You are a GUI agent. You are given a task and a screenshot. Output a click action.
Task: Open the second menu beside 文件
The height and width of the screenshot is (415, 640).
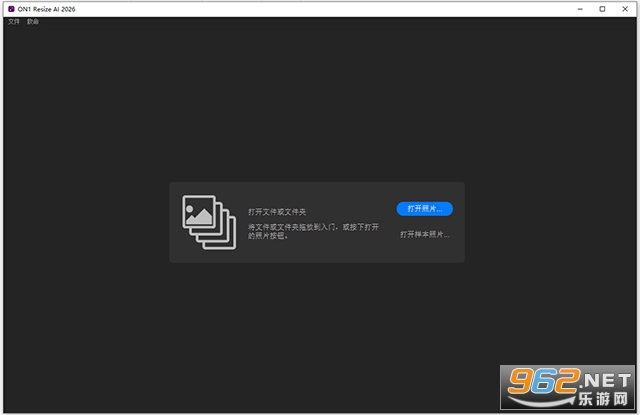pos(33,22)
